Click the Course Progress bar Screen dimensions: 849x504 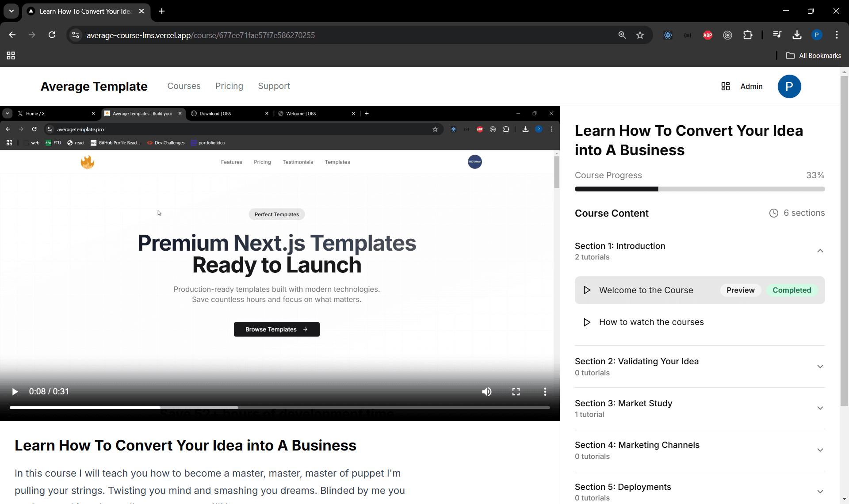(x=700, y=189)
